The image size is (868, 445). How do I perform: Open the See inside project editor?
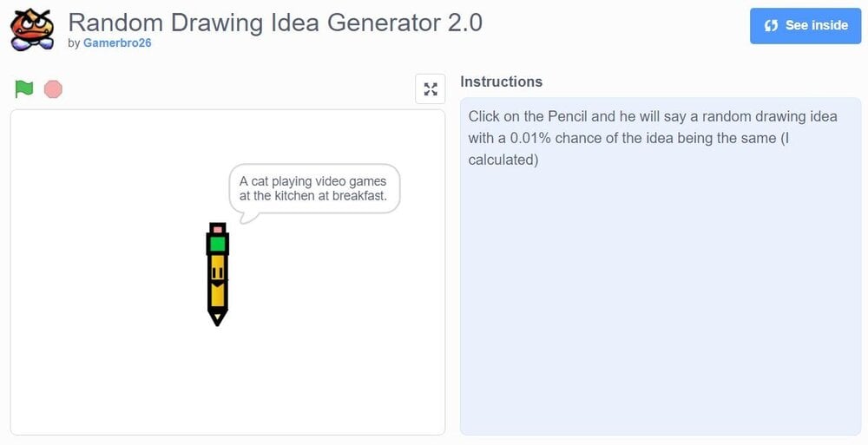click(806, 26)
